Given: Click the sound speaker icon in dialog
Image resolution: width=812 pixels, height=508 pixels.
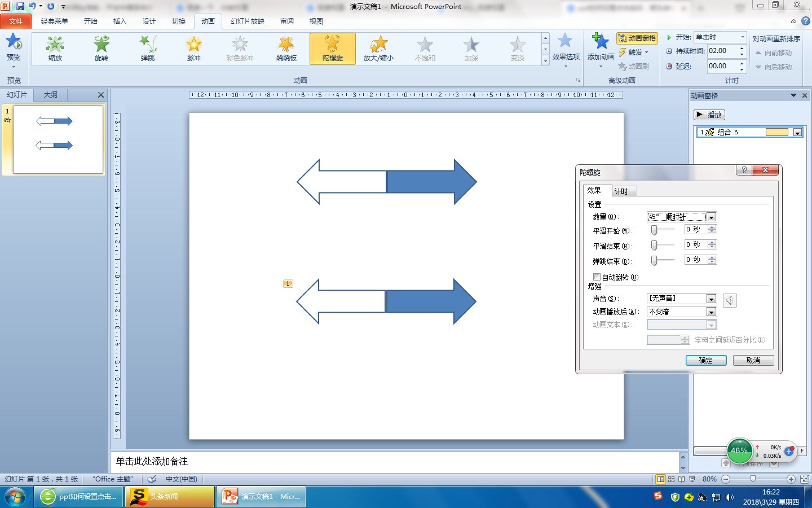Looking at the screenshot, I should 730,300.
